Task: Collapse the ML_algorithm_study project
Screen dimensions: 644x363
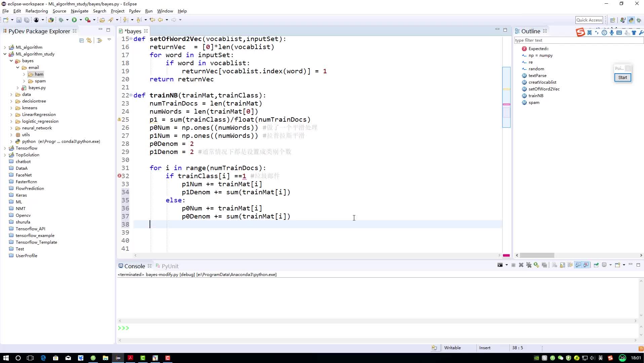Action: coord(5,54)
